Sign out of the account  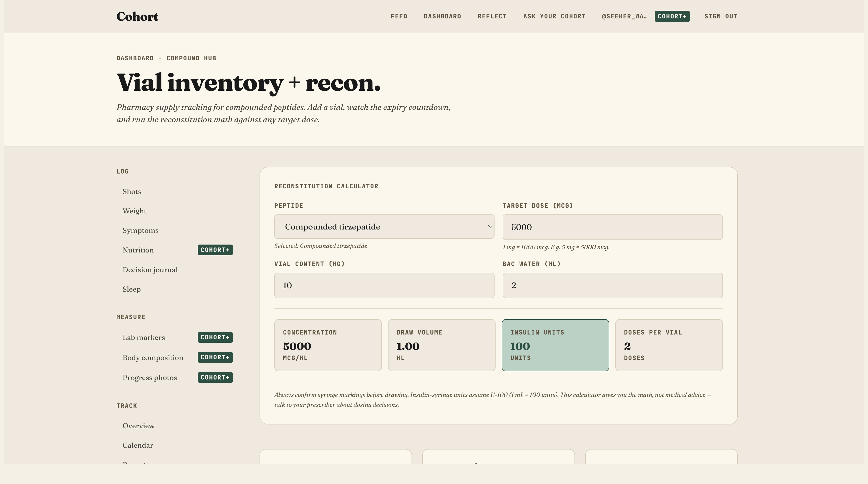[721, 17]
